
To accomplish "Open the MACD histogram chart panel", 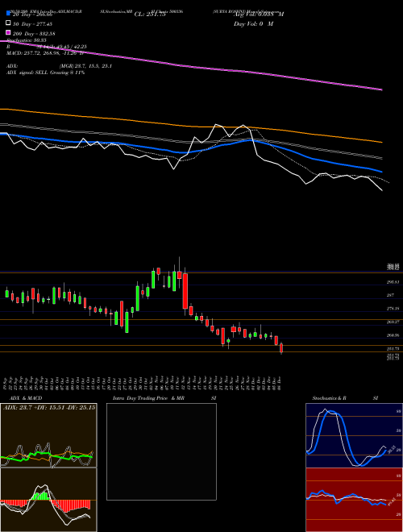I will tap(48, 500).
